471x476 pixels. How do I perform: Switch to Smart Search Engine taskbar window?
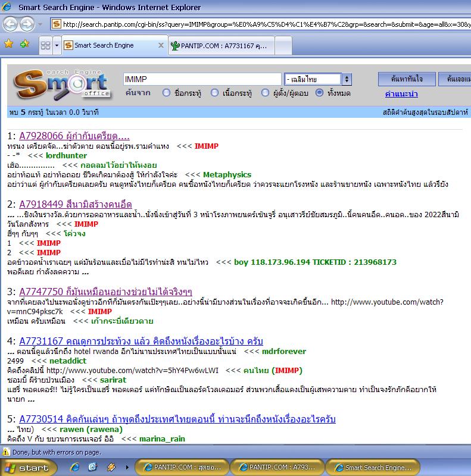pyautogui.click(x=373, y=468)
